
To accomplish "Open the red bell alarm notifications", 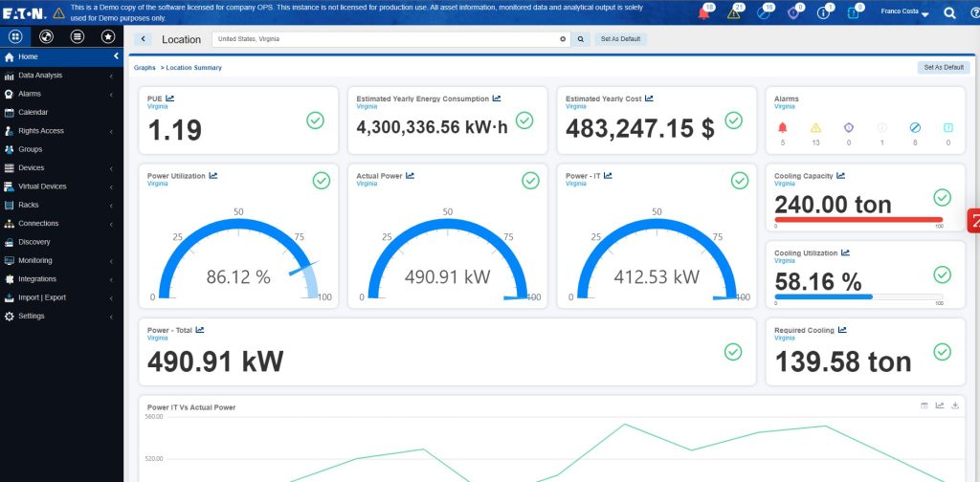I will pyautogui.click(x=703, y=13).
